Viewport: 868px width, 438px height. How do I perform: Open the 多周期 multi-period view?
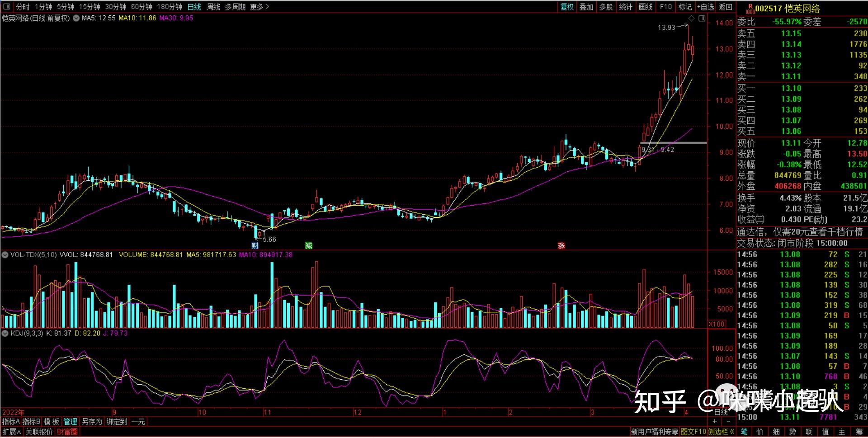point(235,7)
